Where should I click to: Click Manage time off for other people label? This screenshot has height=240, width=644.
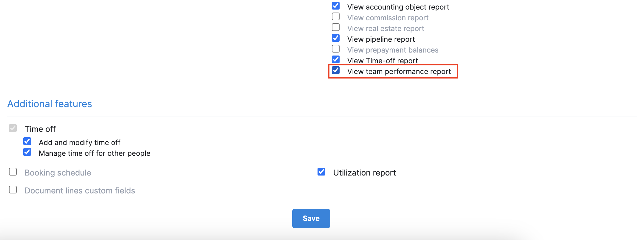95,153
